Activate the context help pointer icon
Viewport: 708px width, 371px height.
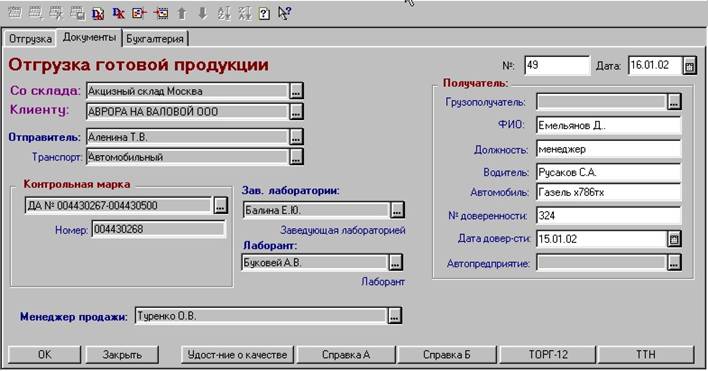point(284,13)
